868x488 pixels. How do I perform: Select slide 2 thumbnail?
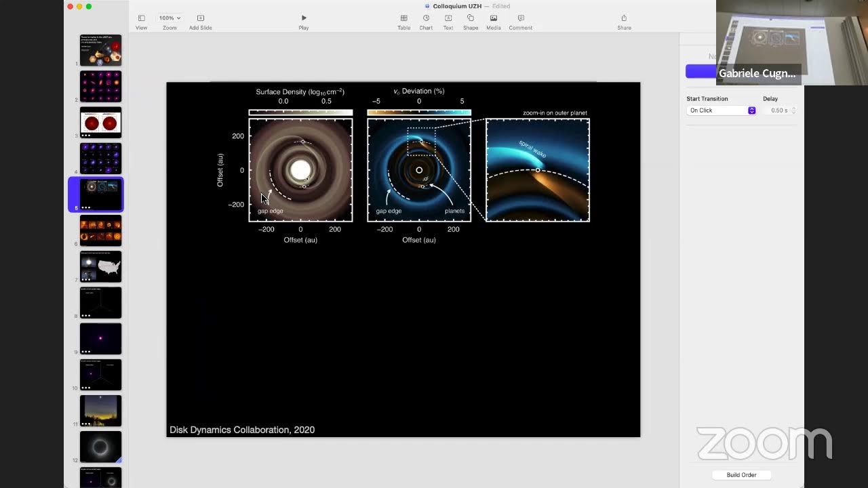coord(101,87)
